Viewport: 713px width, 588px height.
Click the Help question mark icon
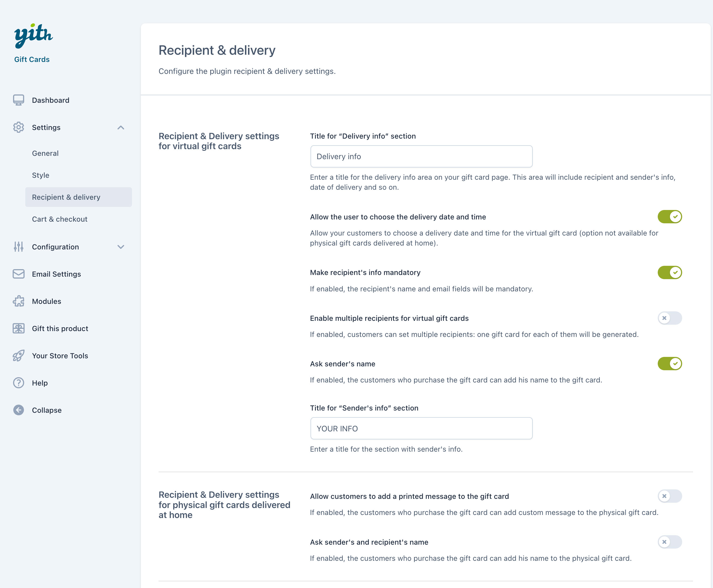coord(19,383)
